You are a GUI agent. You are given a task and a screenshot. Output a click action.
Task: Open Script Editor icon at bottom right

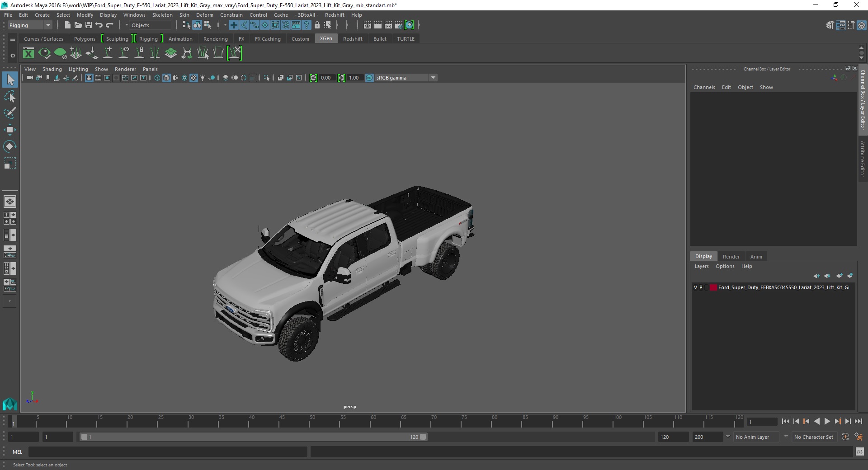click(x=860, y=451)
